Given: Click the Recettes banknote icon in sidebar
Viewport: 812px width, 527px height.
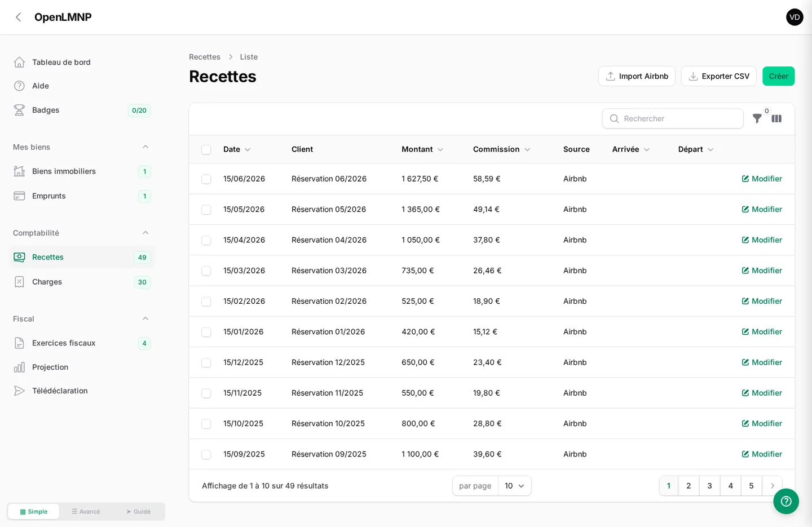Looking at the screenshot, I should 19,257.
